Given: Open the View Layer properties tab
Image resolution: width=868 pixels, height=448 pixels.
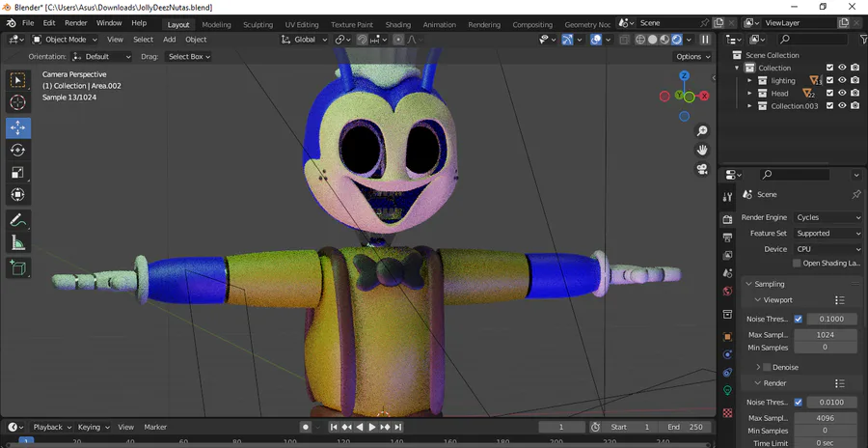Looking at the screenshot, I should point(728,256).
